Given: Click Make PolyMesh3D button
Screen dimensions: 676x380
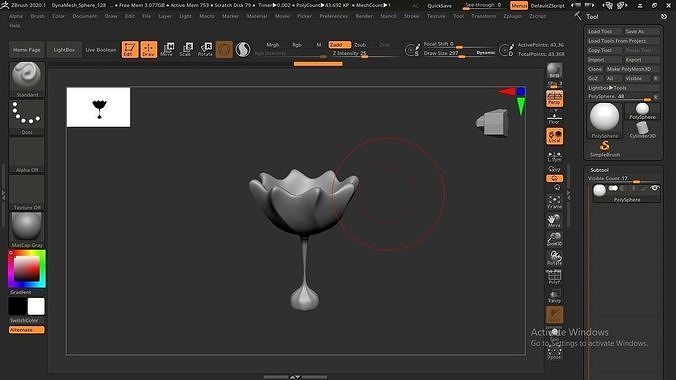Looking at the screenshot, I should point(632,69).
